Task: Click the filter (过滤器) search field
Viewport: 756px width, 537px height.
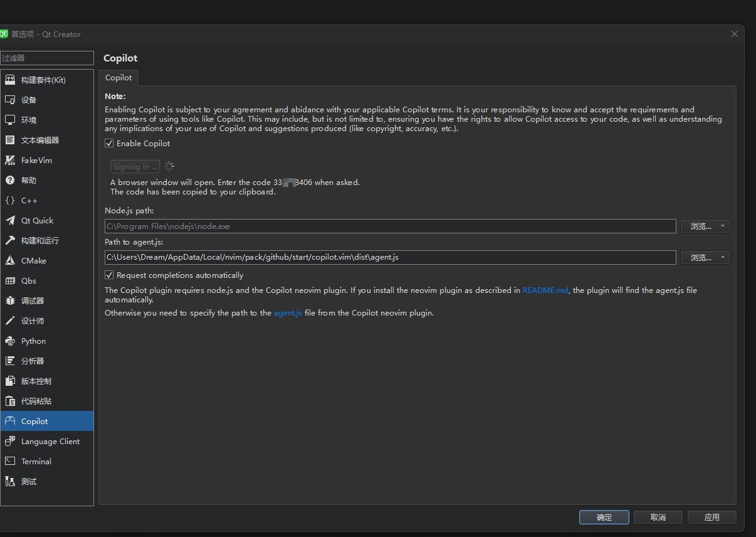Action: pyautogui.click(x=47, y=58)
